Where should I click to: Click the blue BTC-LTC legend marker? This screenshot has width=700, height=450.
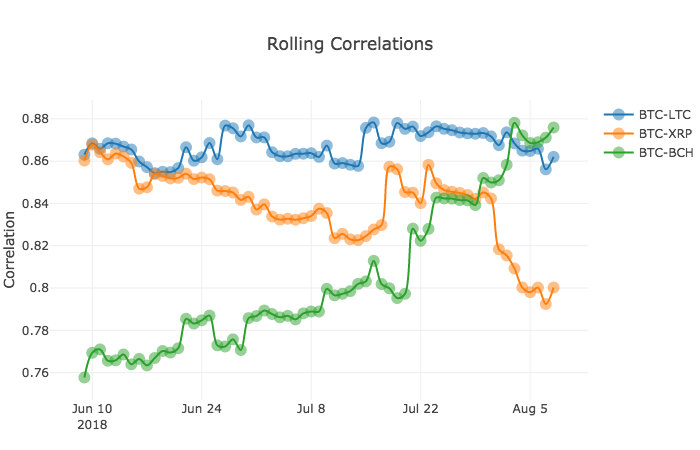(x=618, y=115)
